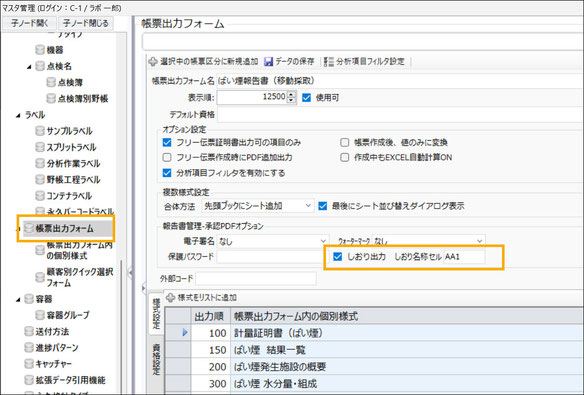Viewport: 584px width, 395px height.
Task: Toggle the 使用可 checkbox
Action: tap(307, 98)
